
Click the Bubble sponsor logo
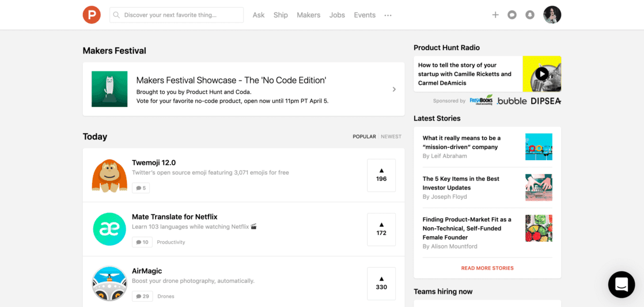[512, 101]
